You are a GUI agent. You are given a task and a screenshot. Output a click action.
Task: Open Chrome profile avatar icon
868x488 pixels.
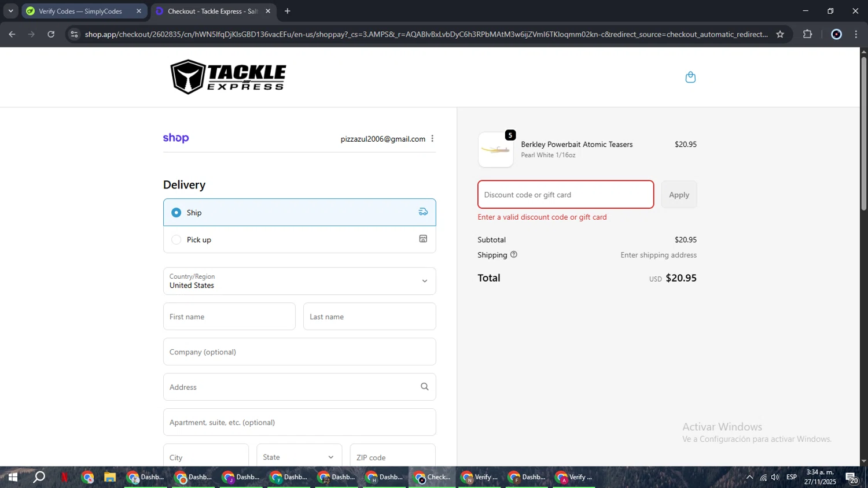(x=836, y=34)
